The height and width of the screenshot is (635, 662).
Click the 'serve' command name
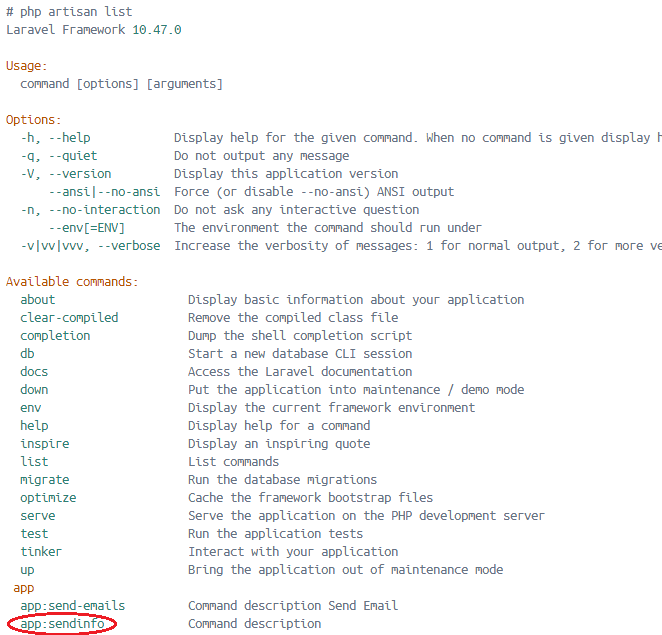click(38, 516)
